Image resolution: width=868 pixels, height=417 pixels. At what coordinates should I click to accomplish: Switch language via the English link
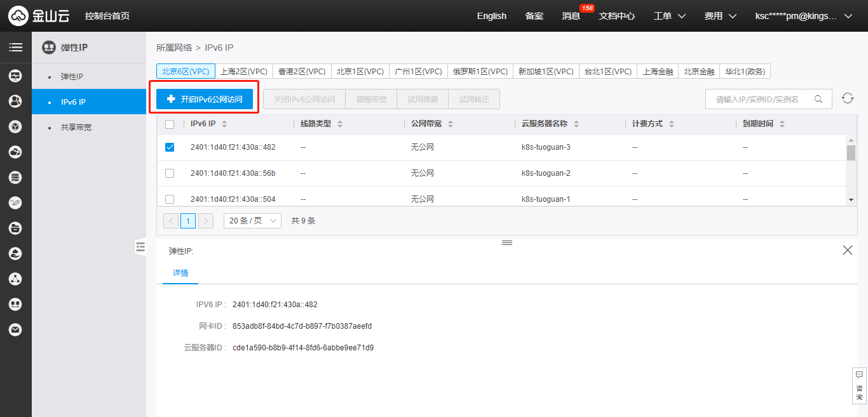tap(491, 16)
